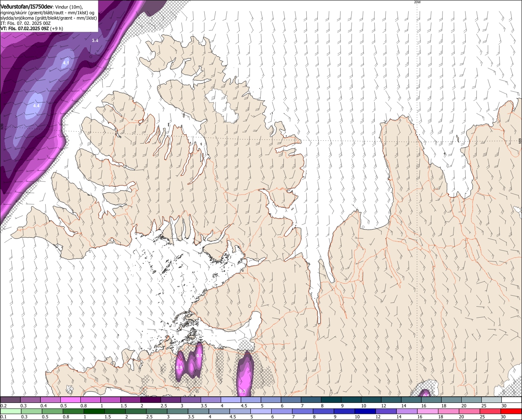Select upper legend swatch between 4 and 4.5
Image resolution: width=522 pixels, height=420 pixels.
231,400
